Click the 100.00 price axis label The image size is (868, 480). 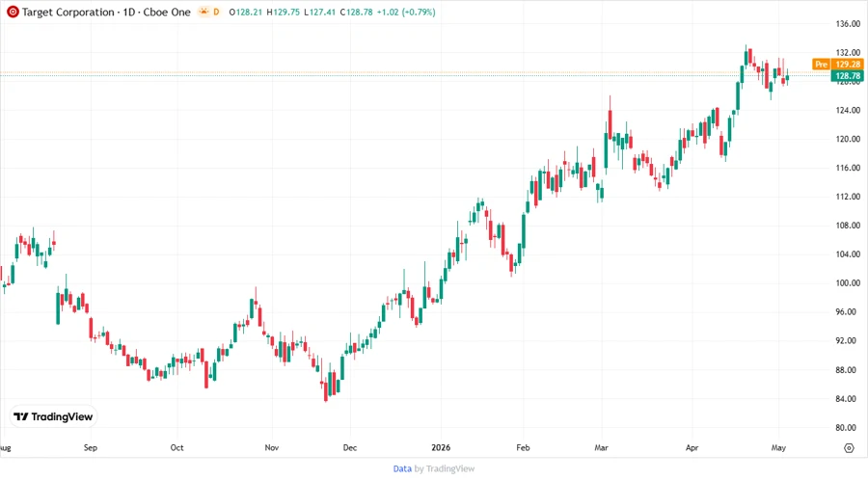click(848, 283)
